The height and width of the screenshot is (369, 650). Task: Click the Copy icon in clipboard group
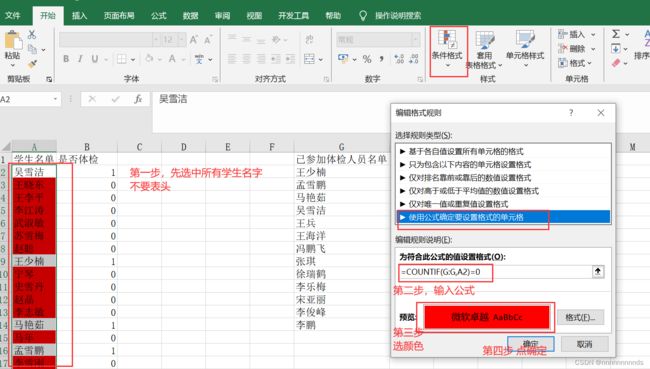(32, 49)
